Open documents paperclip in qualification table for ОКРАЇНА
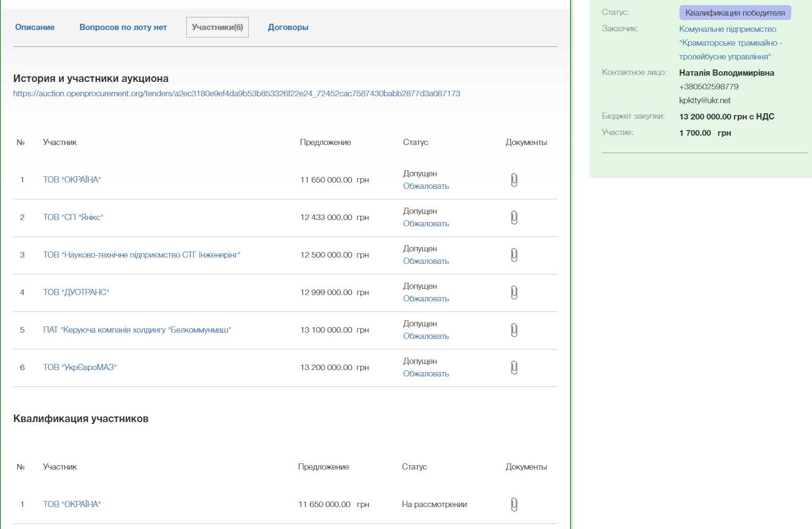The image size is (812, 529). (514, 505)
